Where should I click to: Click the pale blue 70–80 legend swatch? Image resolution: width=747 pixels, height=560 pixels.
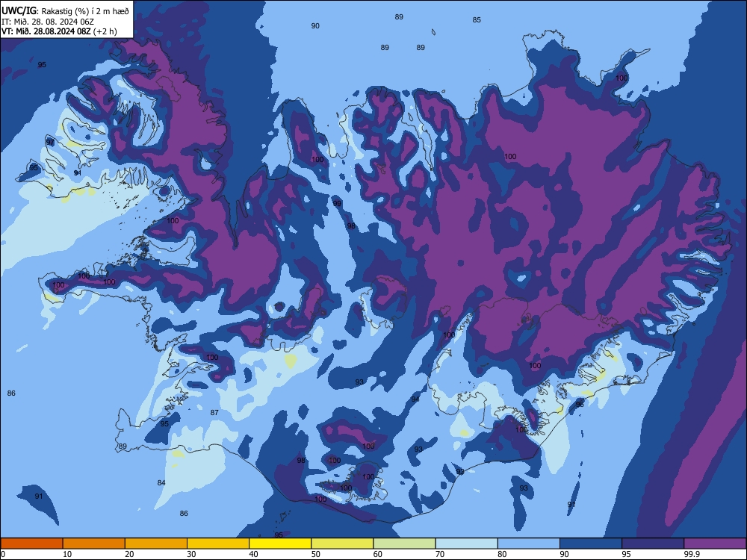click(x=466, y=544)
